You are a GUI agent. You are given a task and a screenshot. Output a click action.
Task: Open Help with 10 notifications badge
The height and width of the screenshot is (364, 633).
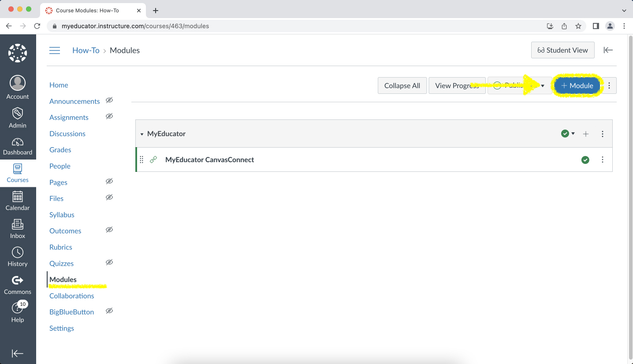(x=18, y=312)
